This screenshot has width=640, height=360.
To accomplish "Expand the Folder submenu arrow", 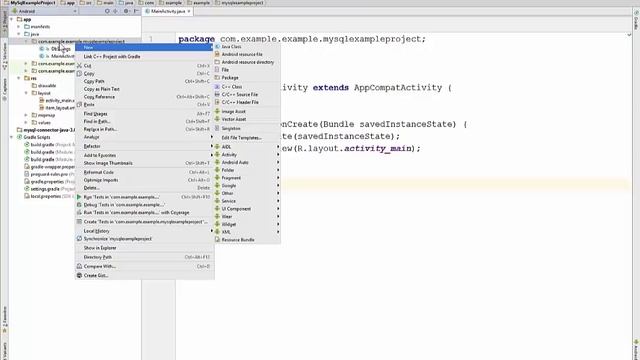I will (x=278, y=170).
